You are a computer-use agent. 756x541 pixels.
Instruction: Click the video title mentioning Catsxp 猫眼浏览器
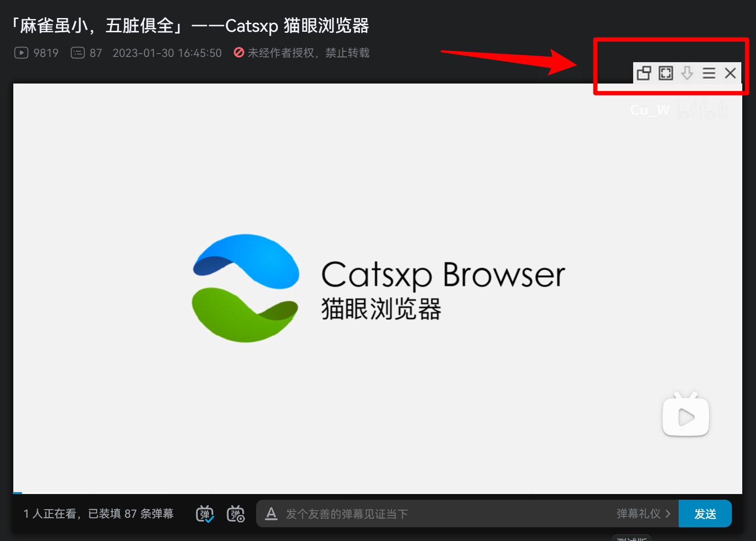(x=190, y=26)
